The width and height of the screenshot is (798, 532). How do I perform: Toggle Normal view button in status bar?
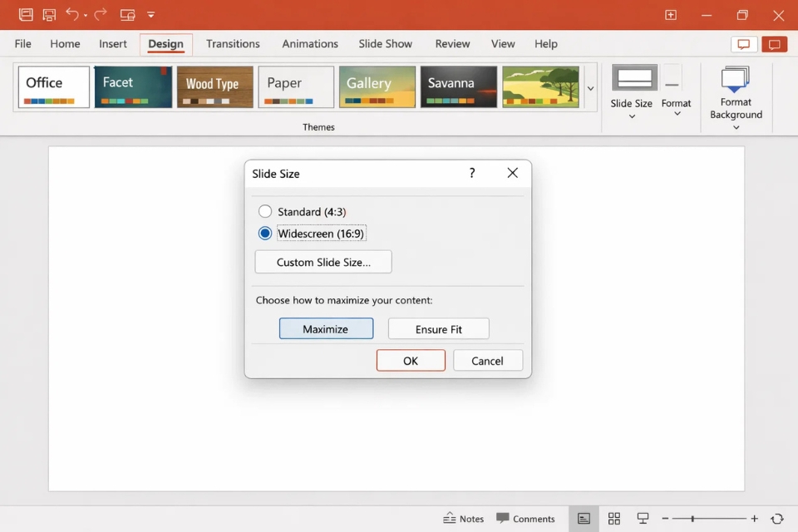point(584,519)
